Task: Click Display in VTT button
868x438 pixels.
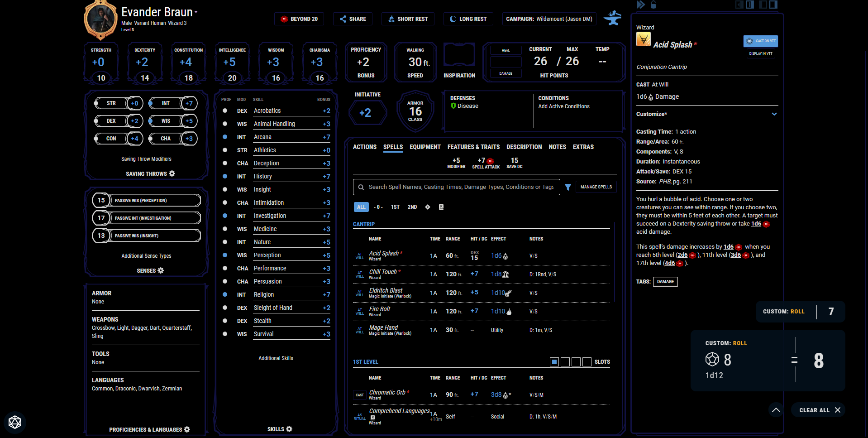Action: (x=761, y=53)
